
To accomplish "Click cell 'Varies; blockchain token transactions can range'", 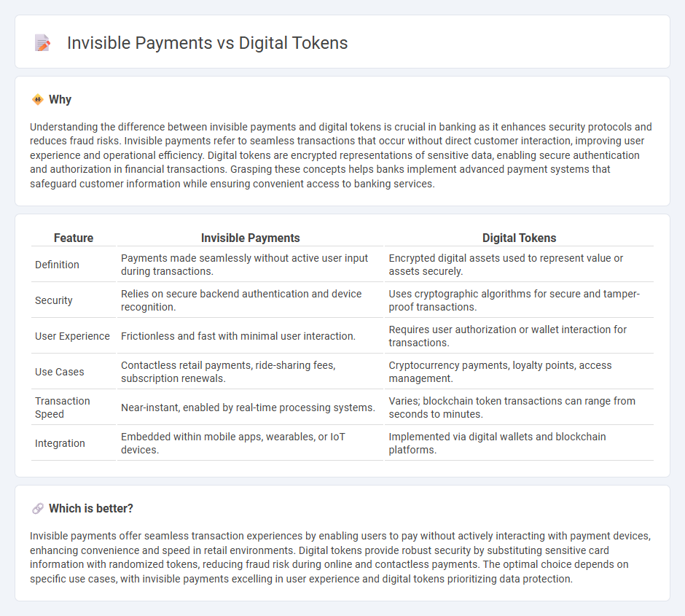I will (519, 408).
